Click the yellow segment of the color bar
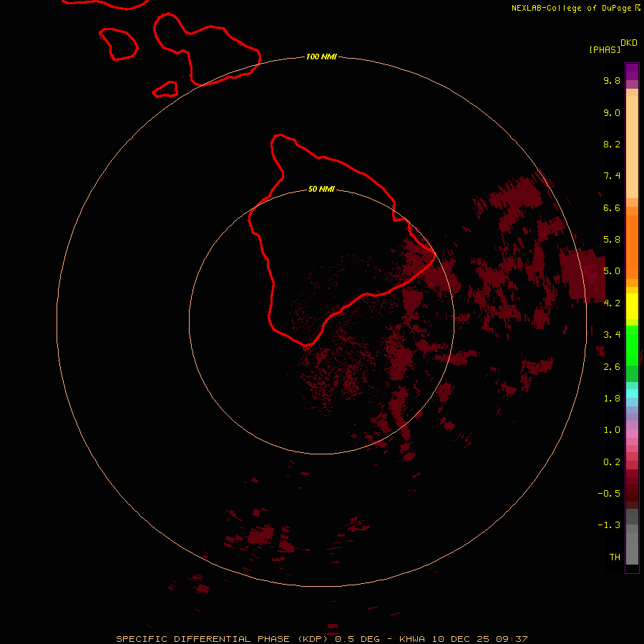The height and width of the screenshot is (644, 644). (632, 306)
